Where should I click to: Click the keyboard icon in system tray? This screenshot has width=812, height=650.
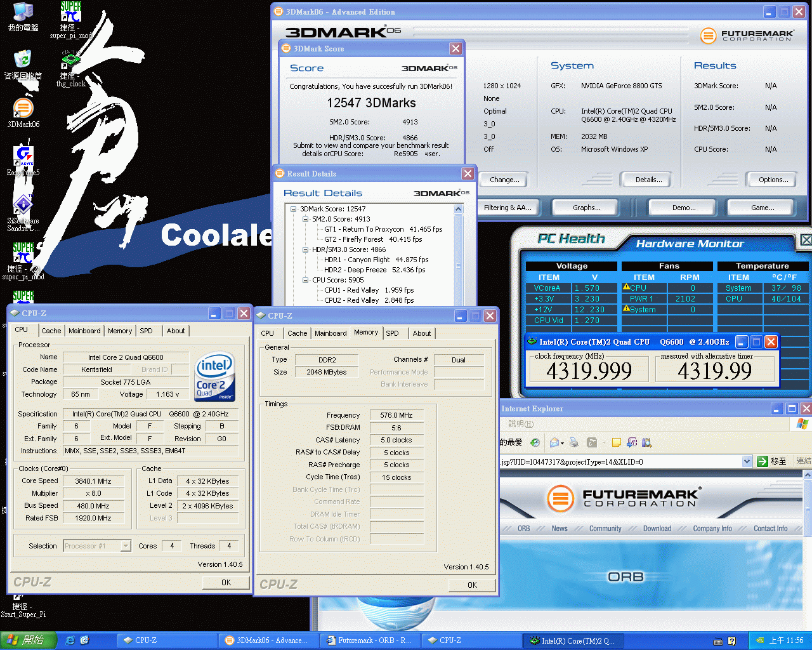pyautogui.click(x=718, y=641)
